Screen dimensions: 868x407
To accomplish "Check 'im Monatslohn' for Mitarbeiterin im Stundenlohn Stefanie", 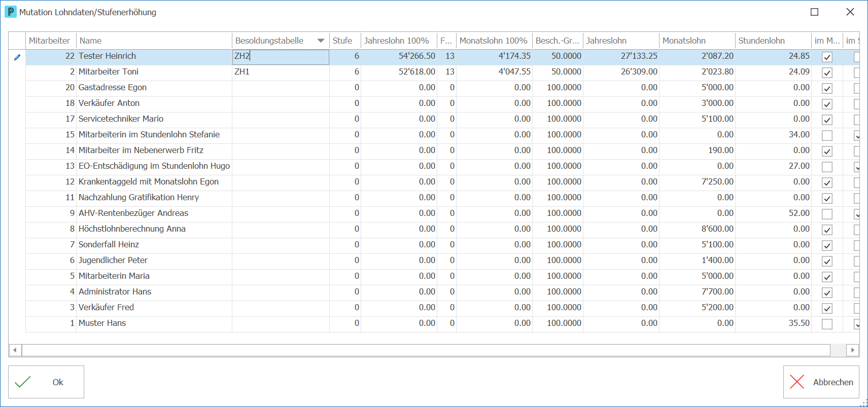I will 827,136.
